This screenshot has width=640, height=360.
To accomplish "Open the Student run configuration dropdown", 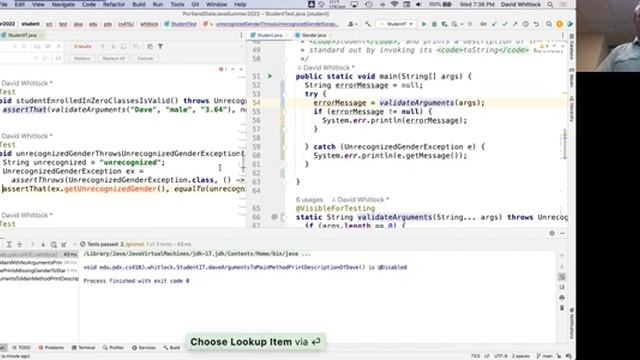I will pyautogui.click(x=396, y=24).
